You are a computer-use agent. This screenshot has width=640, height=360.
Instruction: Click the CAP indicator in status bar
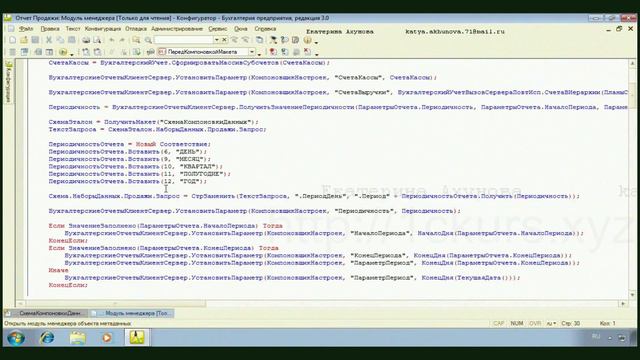click(x=498, y=323)
